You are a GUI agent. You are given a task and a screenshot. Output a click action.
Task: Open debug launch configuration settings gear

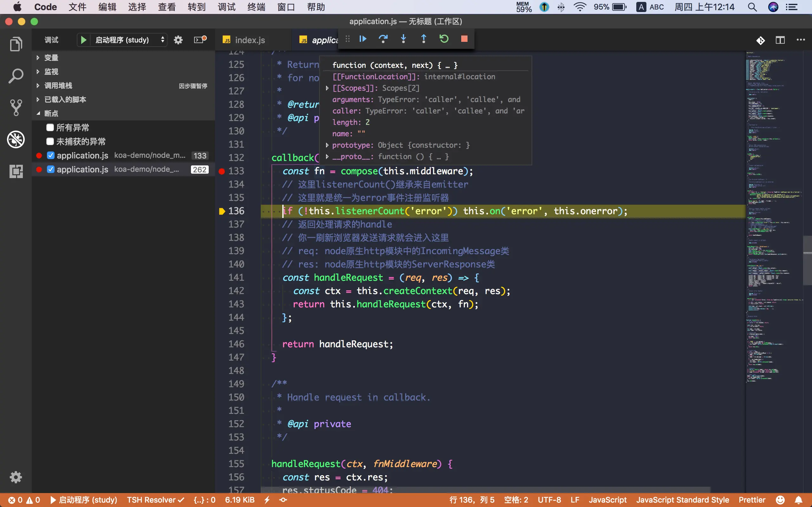(178, 40)
